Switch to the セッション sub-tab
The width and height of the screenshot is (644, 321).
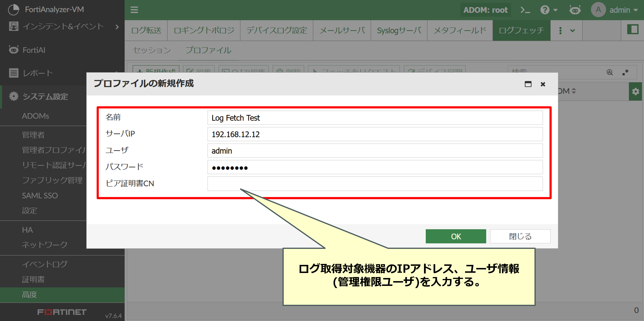(152, 50)
